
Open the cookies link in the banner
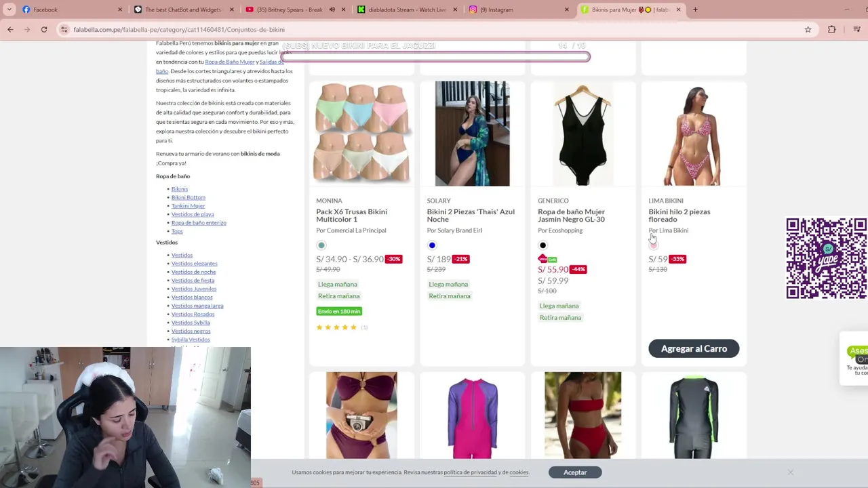click(x=519, y=472)
